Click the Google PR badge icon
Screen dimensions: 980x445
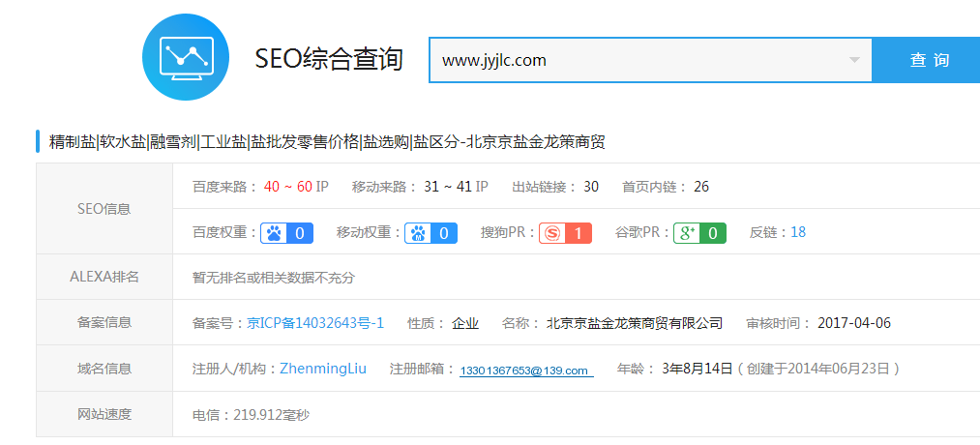click(x=699, y=233)
